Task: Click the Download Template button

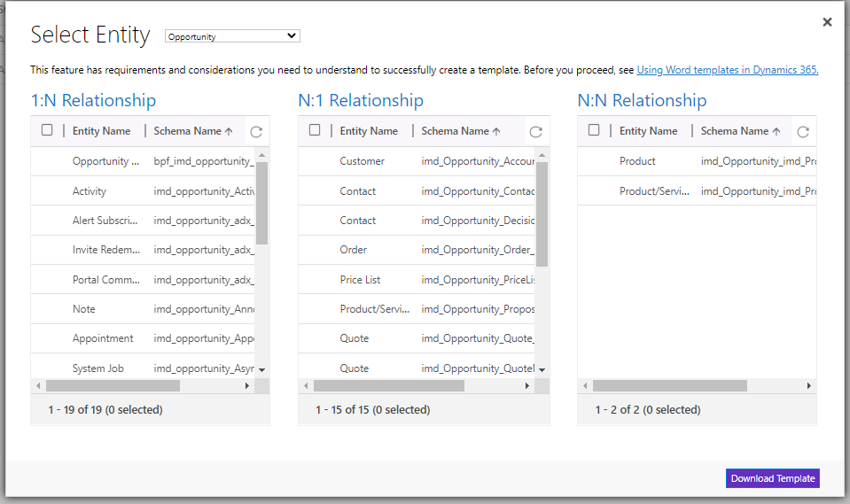Action: tap(773, 478)
